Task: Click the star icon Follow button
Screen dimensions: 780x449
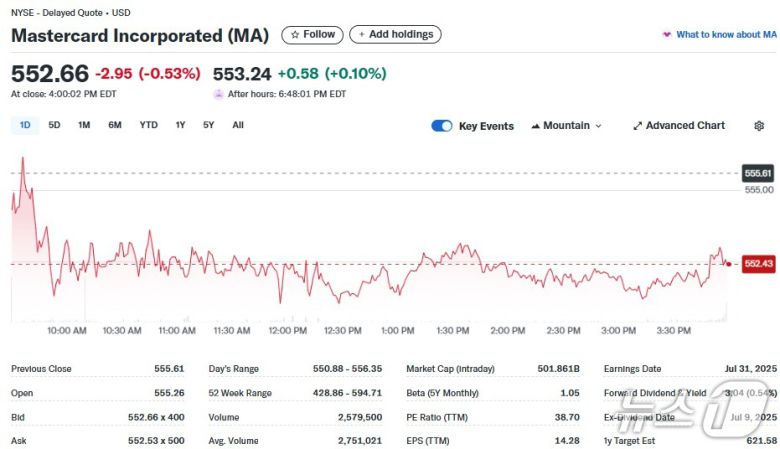Action: tap(312, 35)
